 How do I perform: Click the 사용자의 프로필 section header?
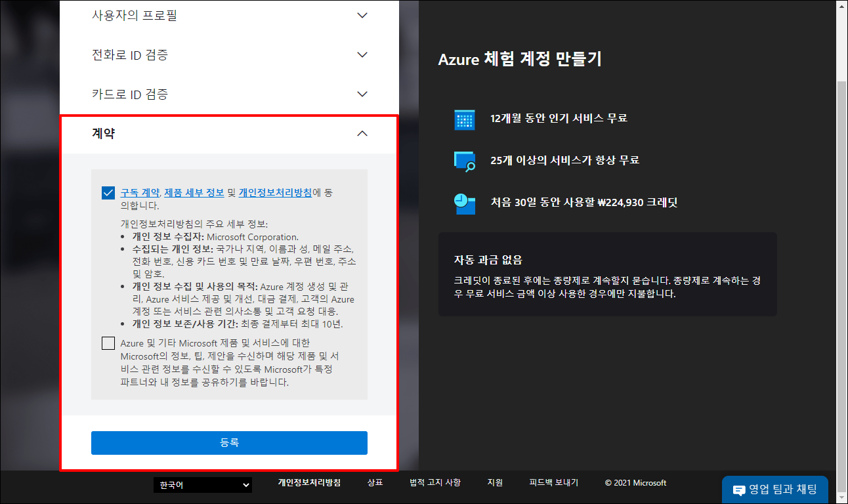[x=229, y=15]
